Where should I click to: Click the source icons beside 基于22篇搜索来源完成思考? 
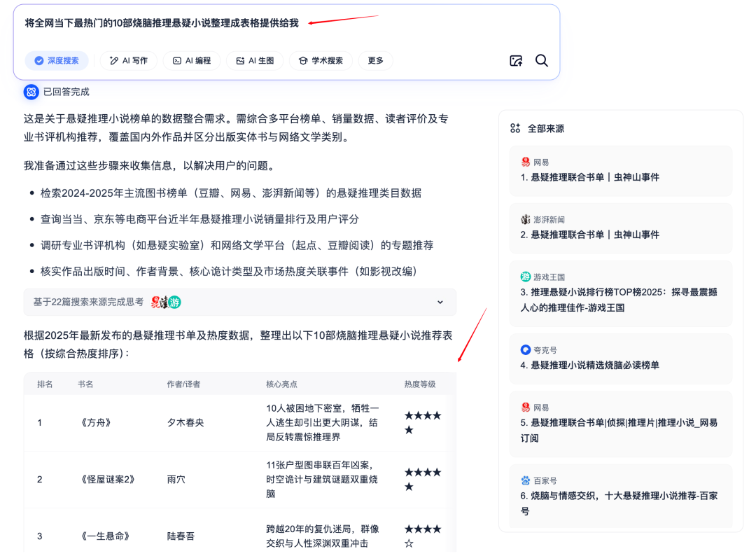coord(166,303)
